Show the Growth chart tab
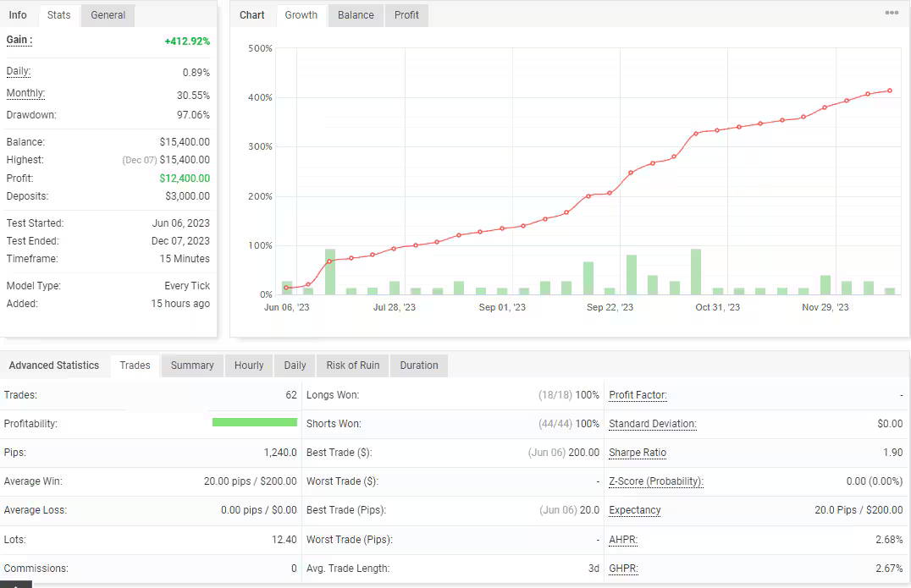Viewport: 911px width, 588px height. tap(301, 15)
